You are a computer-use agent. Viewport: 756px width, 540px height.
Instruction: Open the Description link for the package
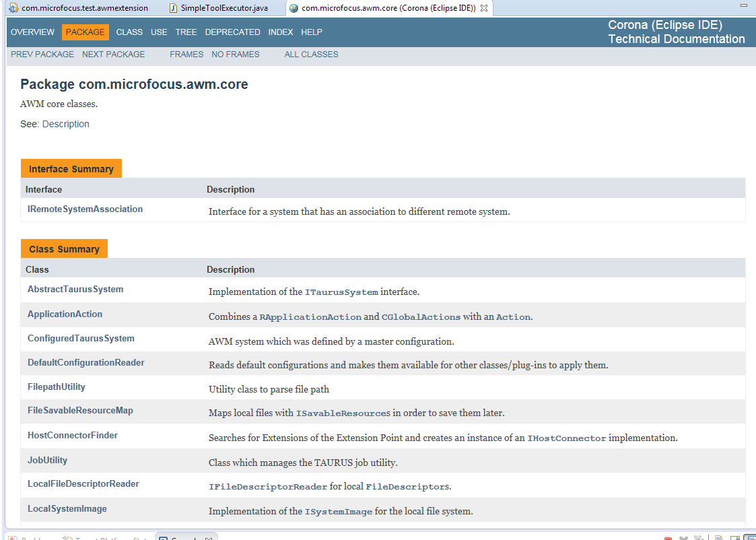65,124
